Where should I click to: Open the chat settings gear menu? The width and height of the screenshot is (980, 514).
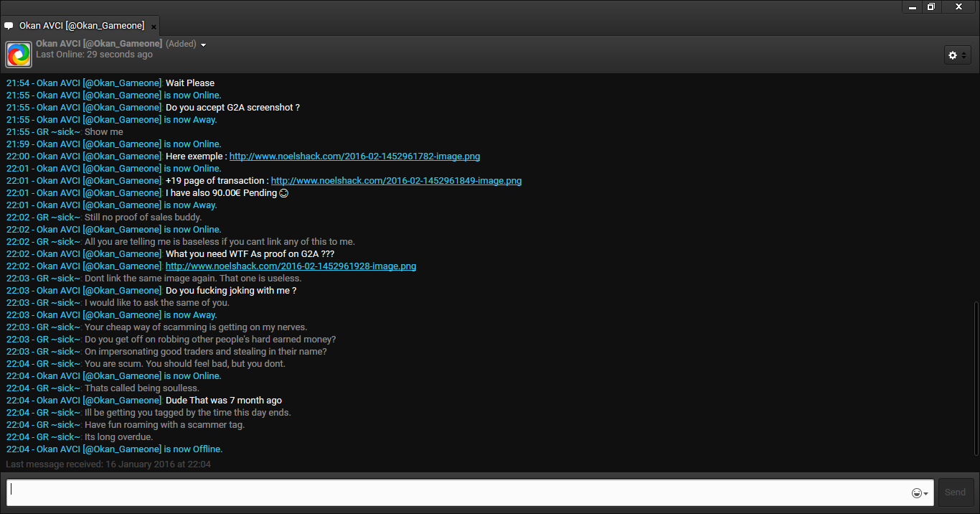pos(957,55)
